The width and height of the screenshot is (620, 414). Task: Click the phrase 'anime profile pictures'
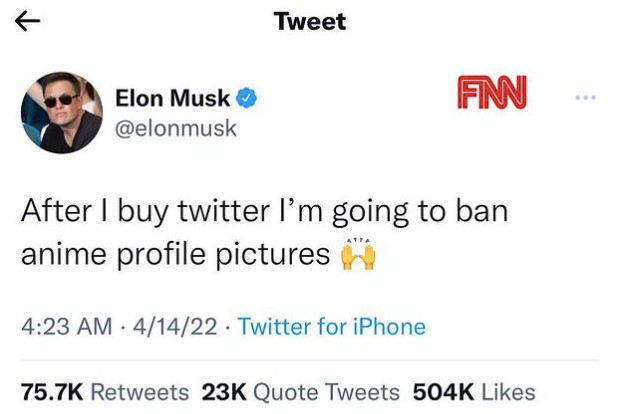coord(175,254)
